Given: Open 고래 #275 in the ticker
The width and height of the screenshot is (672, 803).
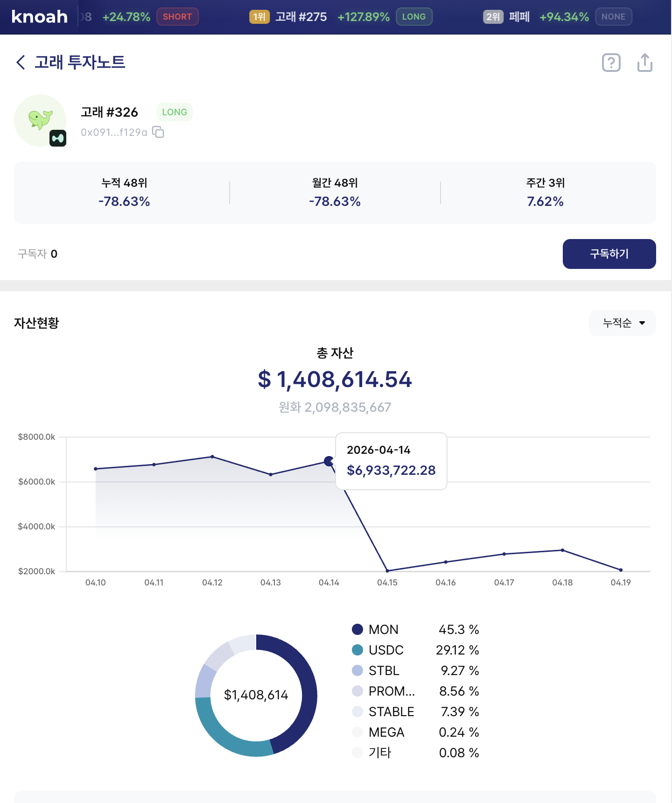Looking at the screenshot, I should click(x=301, y=17).
